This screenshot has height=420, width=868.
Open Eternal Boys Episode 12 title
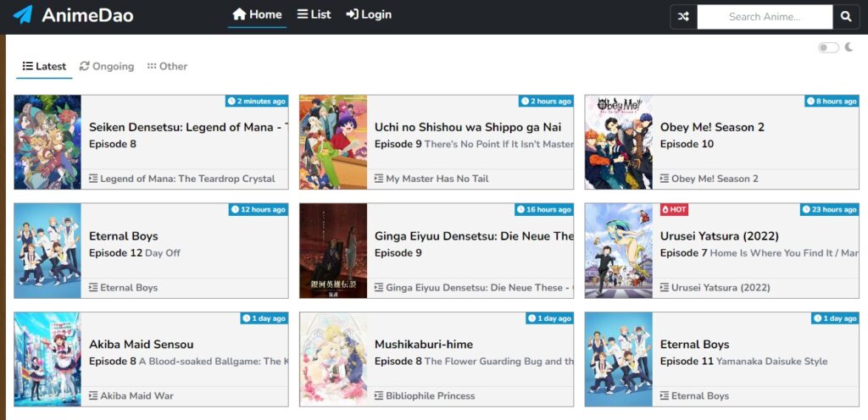click(x=124, y=236)
